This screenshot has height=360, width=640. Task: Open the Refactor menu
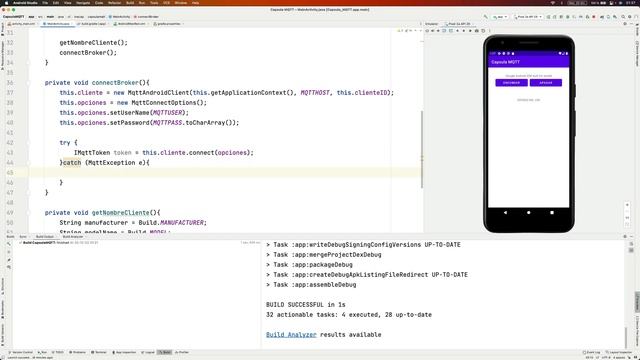click(x=114, y=2)
